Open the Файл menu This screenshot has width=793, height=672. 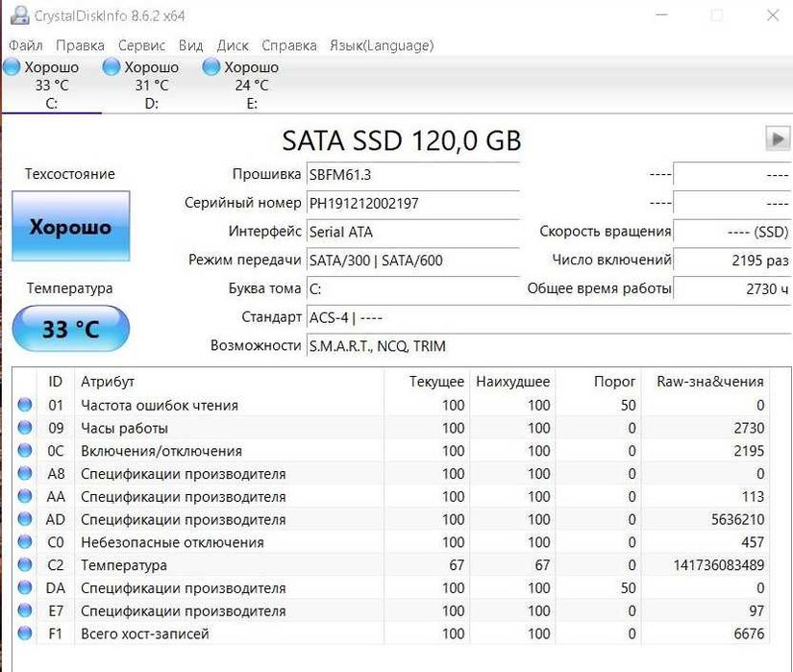point(26,45)
